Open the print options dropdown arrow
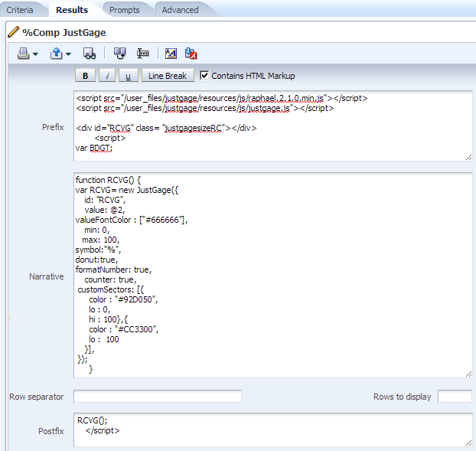476x451 pixels. tap(35, 54)
